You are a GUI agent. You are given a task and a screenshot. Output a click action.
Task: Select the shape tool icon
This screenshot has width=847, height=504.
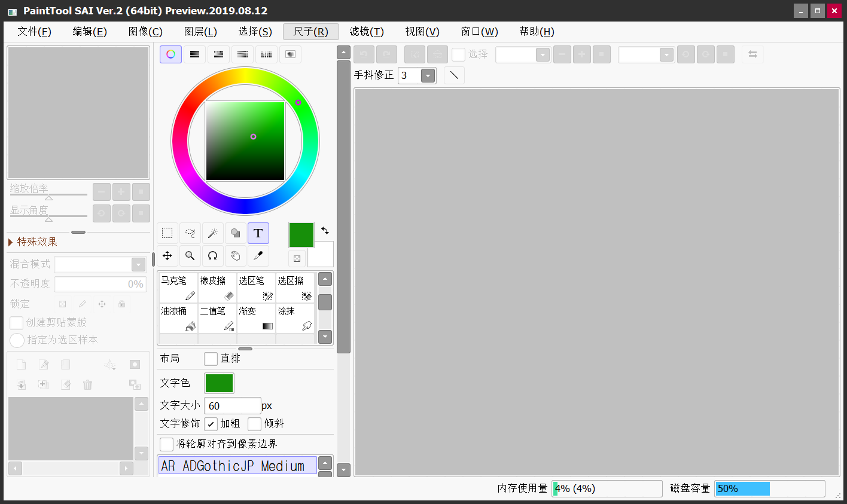coord(236,233)
